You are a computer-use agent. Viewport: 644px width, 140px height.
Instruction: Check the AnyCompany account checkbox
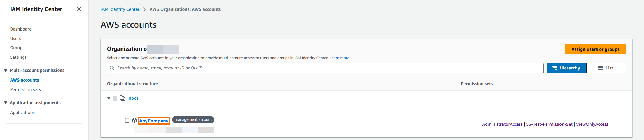[127, 121]
